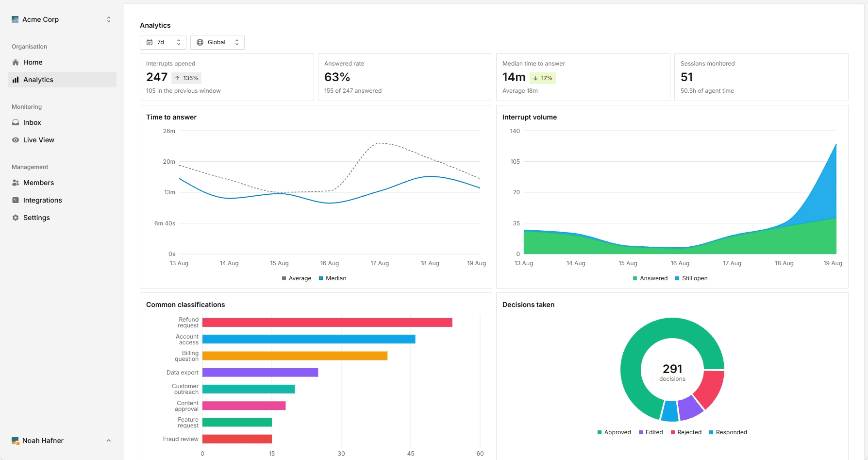The image size is (868, 460).
Task: Click the Sessions monitored 51 value
Action: [x=686, y=77]
